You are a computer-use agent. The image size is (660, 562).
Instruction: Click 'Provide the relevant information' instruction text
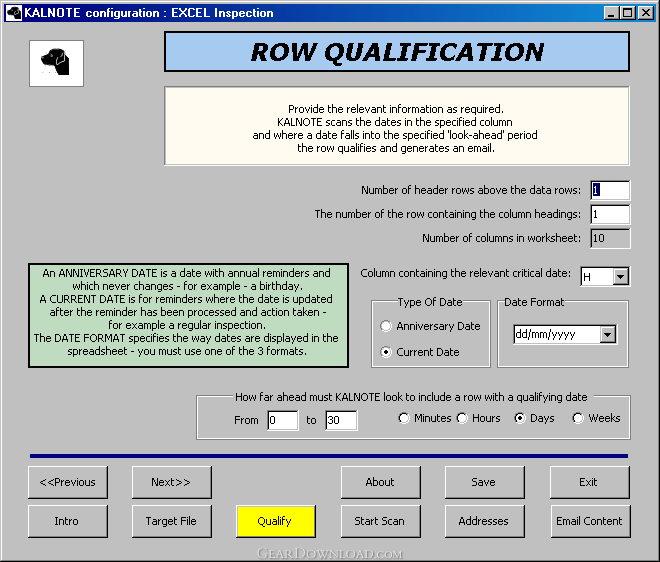coord(396,109)
